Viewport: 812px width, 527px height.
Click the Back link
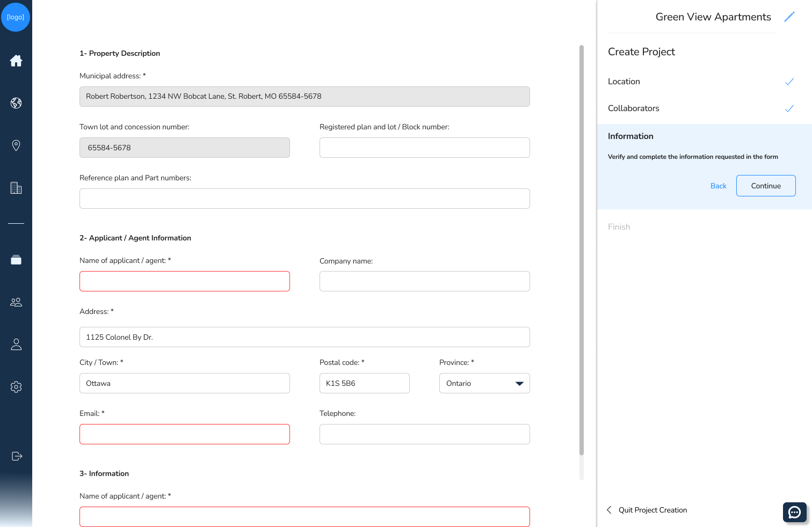tap(718, 186)
